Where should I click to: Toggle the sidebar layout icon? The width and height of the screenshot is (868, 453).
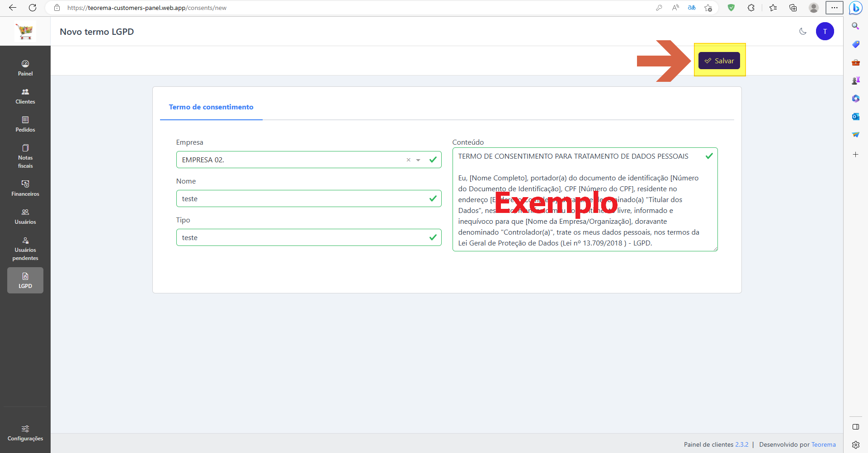pyautogui.click(x=855, y=427)
